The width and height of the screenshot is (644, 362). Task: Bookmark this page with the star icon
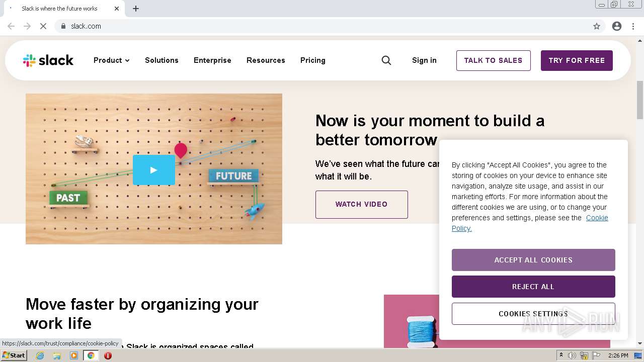[597, 26]
